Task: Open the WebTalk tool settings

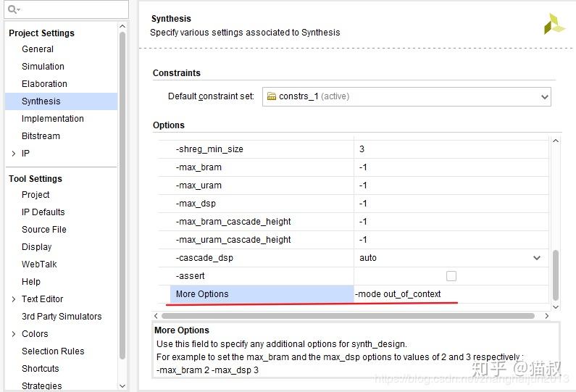Action: [x=39, y=264]
